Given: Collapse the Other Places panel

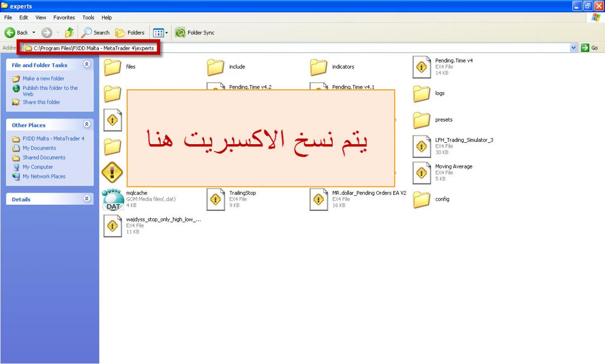Looking at the screenshot, I should (87, 125).
